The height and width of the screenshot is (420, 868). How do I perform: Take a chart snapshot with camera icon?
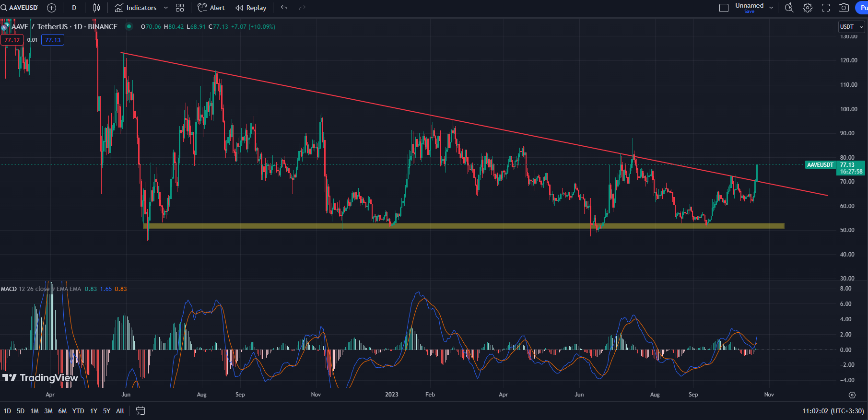[844, 8]
